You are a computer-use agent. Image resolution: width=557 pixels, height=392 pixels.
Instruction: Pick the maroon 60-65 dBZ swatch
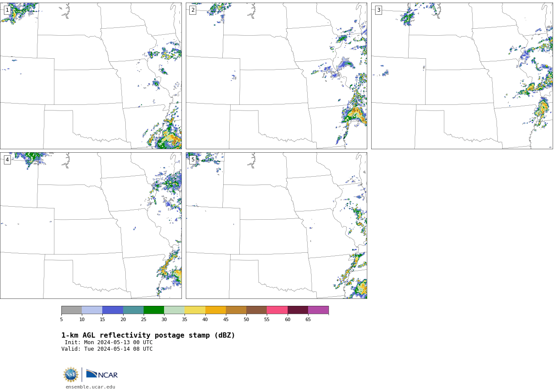pos(298,310)
